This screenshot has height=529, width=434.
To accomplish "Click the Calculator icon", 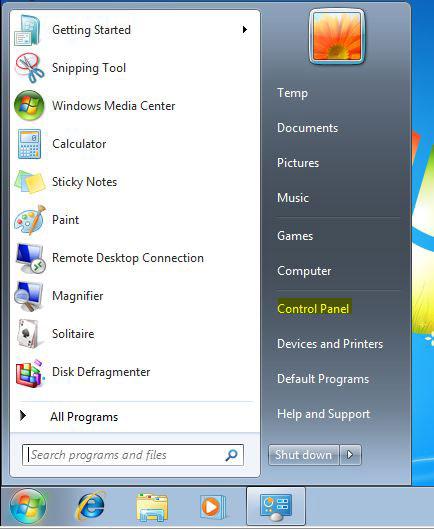I will coord(29,144).
